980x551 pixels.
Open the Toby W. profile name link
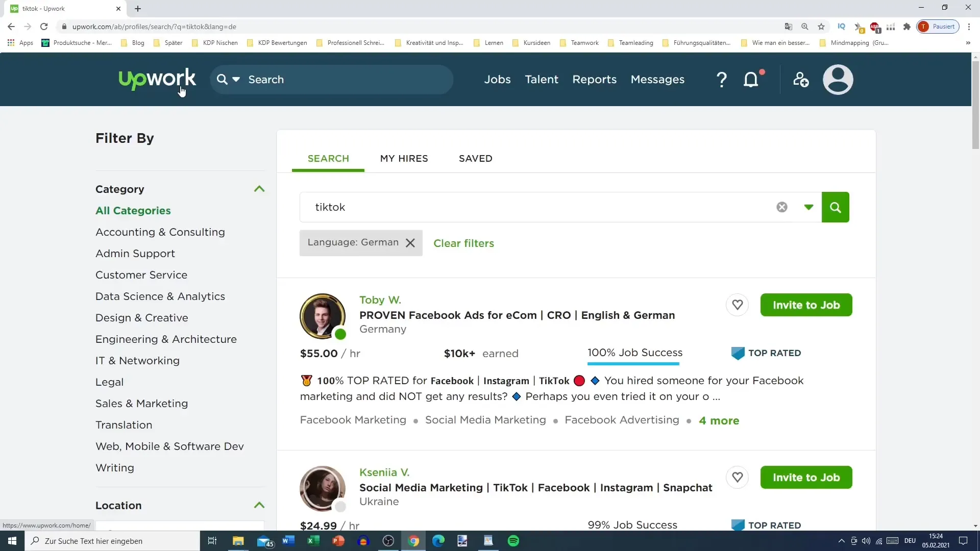pyautogui.click(x=380, y=300)
